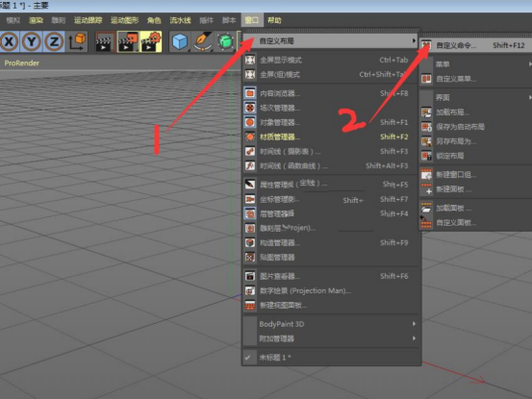Open 场次管理器 from the menu

(x=331, y=108)
